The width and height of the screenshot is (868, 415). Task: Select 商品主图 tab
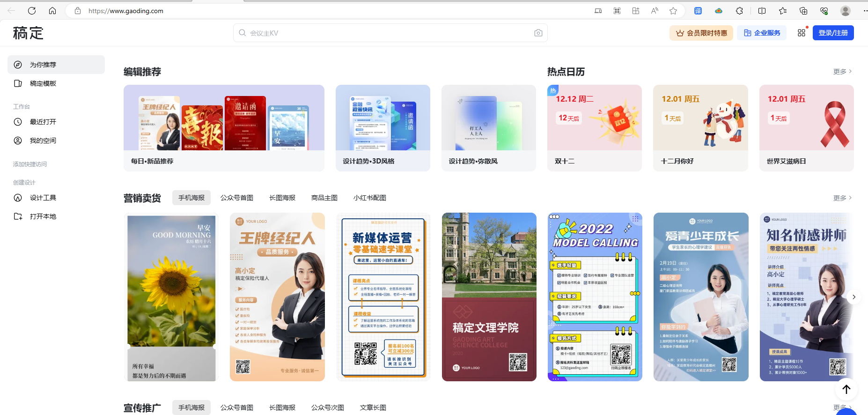(324, 198)
